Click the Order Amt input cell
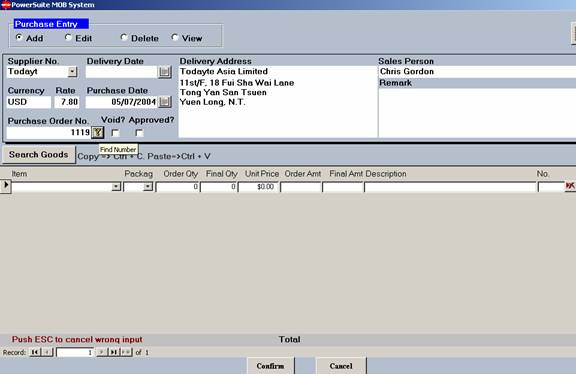The image size is (576, 374). click(301, 187)
